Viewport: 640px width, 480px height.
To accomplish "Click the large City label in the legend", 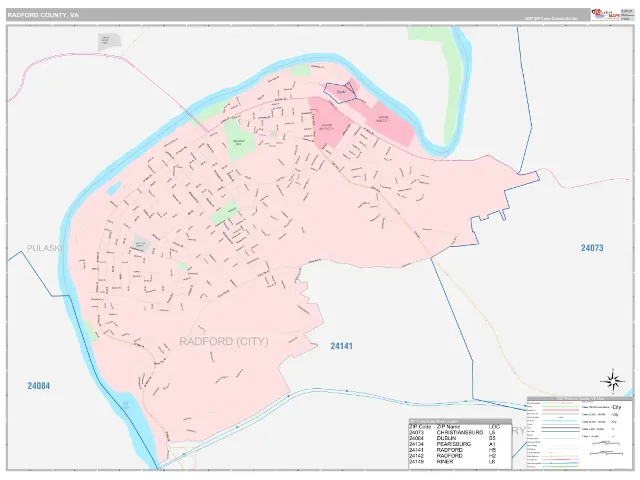I will (x=616, y=407).
